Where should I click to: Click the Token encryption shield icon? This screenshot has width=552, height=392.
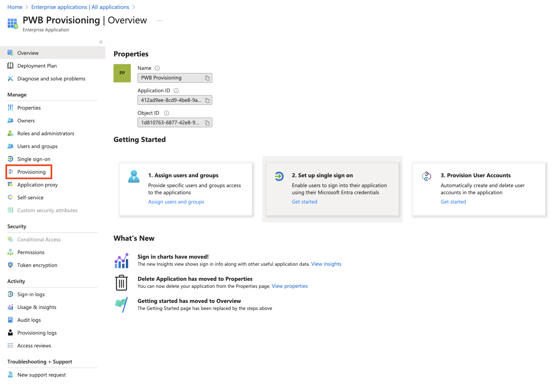point(10,265)
